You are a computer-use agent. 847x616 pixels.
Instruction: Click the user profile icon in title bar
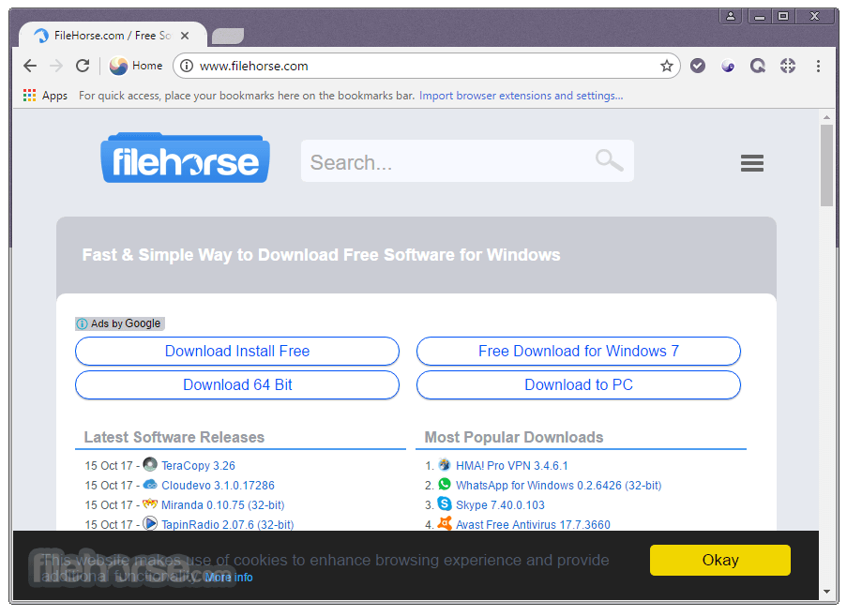click(x=731, y=16)
